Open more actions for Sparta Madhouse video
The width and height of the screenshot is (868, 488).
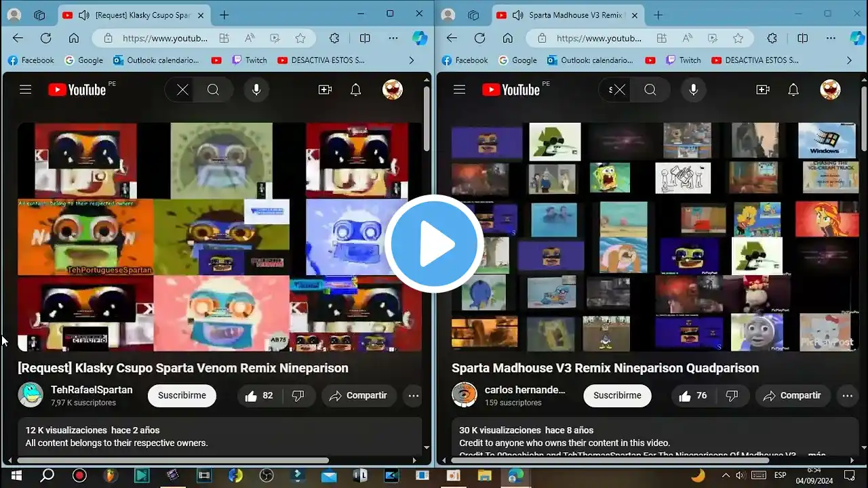(847, 396)
